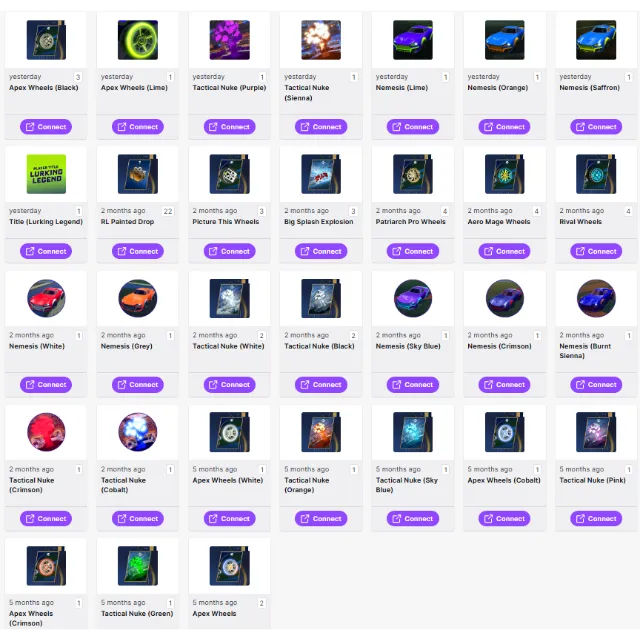Screen dimensions: 640x640
Task: Click Connect under Aero Mage Wheels
Action: (x=504, y=251)
